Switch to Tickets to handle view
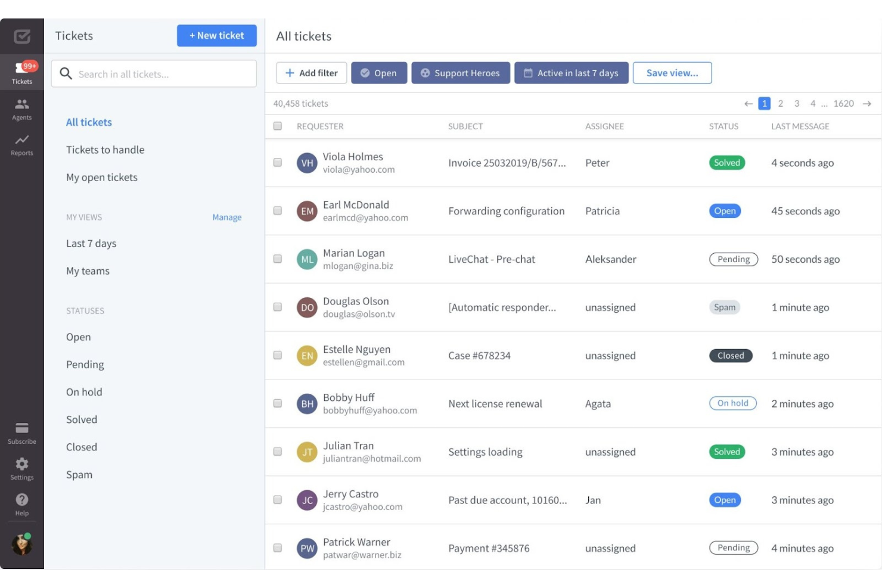Viewport: 882px width, 588px height. (105, 150)
